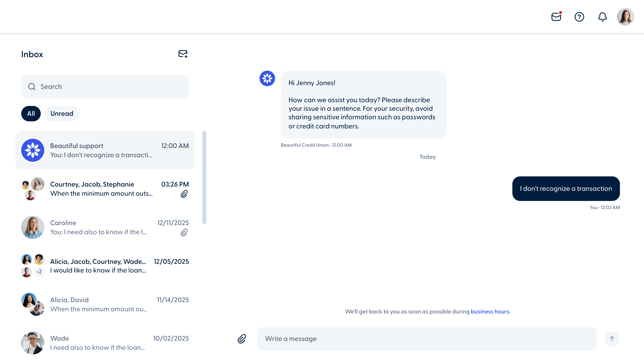The height and width of the screenshot is (362, 644).
Task: Click the +2 participants badge on Alicia's group chat
Action: click(x=39, y=272)
